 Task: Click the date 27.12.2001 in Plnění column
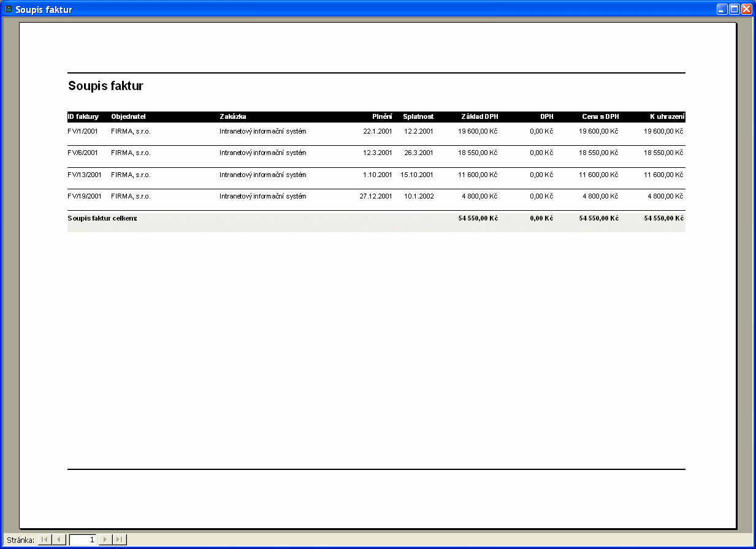375,197
